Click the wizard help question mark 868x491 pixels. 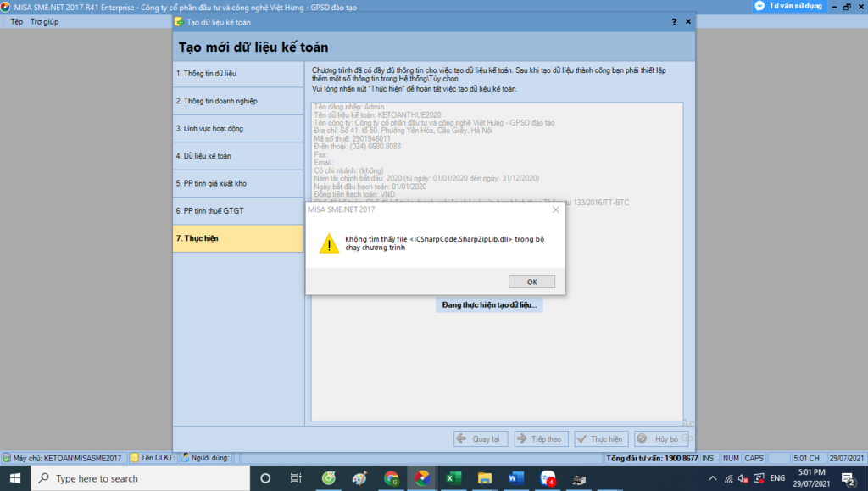(x=674, y=21)
